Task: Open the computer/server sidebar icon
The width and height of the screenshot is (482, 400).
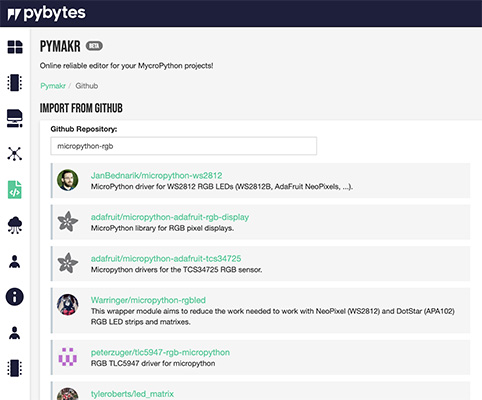Action: tap(15, 119)
